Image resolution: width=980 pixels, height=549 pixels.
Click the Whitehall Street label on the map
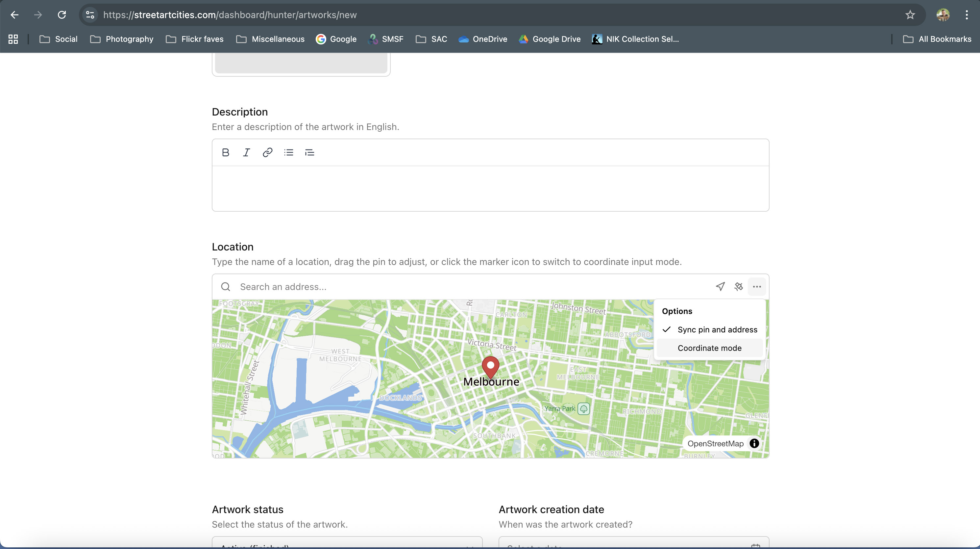point(250,387)
